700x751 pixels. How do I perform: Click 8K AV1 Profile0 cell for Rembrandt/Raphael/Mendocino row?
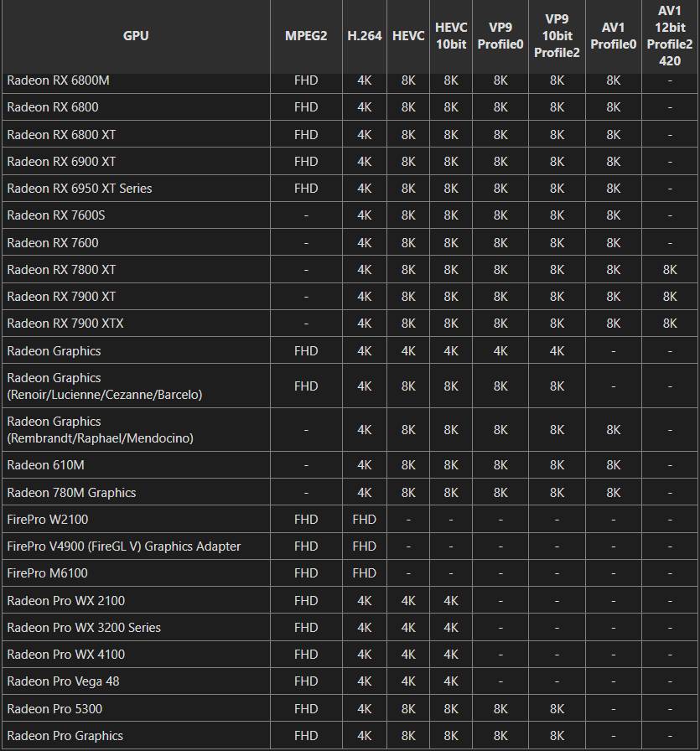click(x=614, y=430)
